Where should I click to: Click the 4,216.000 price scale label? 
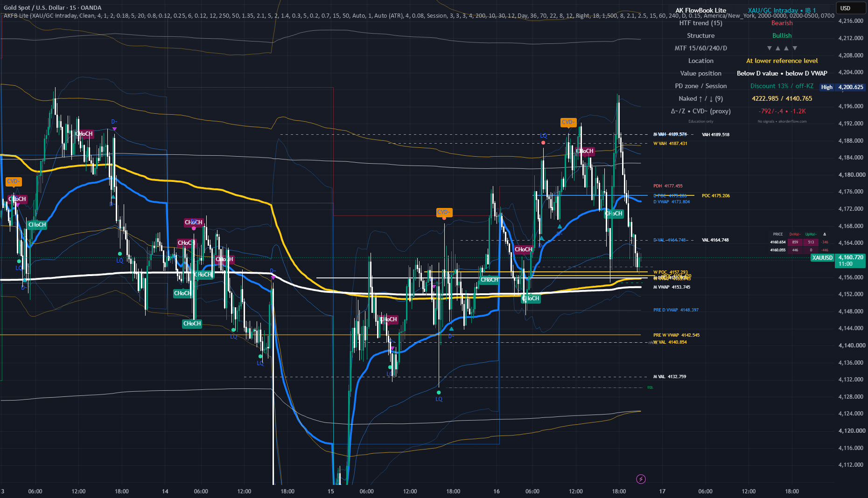tap(851, 21)
